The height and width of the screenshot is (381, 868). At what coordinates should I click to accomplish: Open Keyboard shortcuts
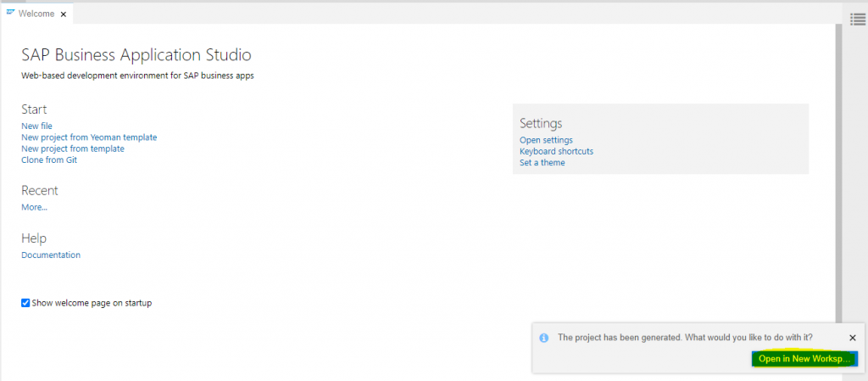click(x=556, y=151)
